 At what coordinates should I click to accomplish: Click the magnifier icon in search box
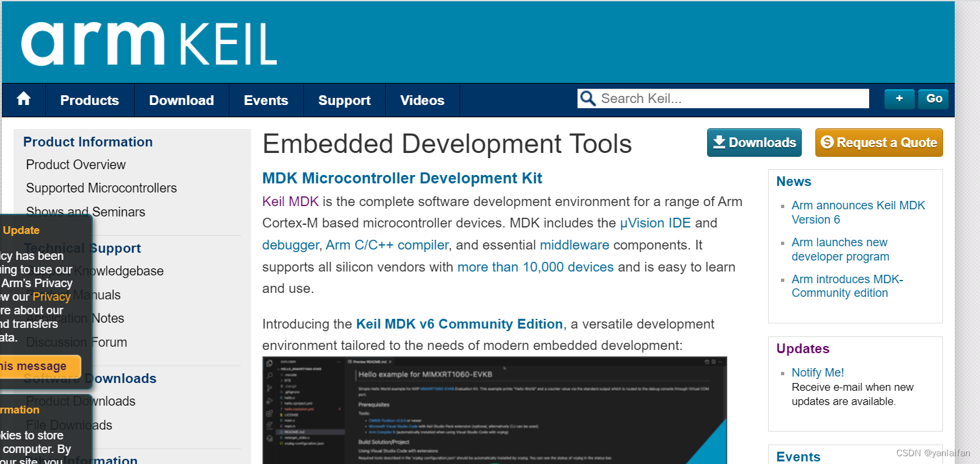click(588, 99)
